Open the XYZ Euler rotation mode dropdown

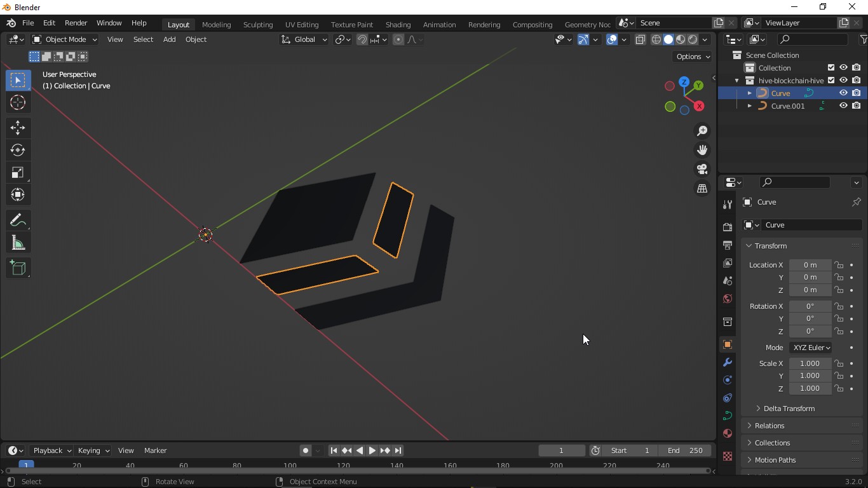click(x=811, y=348)
